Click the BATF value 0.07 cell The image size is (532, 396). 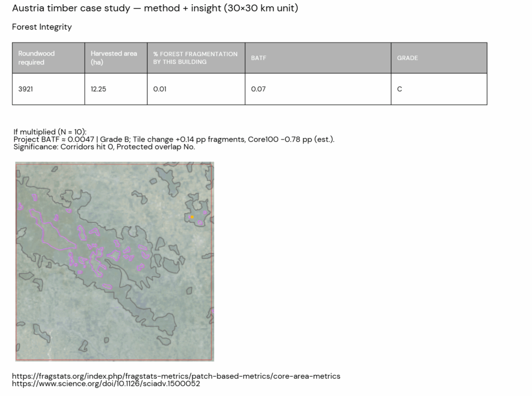(317, 89)
